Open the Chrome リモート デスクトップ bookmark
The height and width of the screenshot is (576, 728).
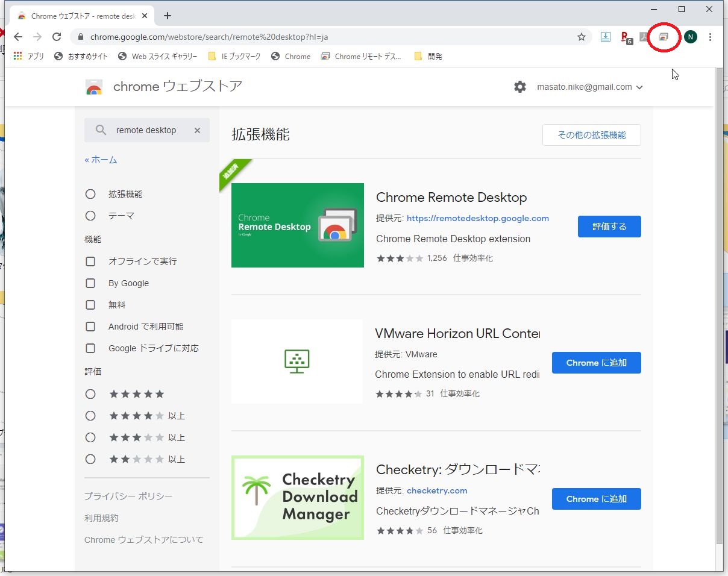pyautogui.click(x=361, y=56)
